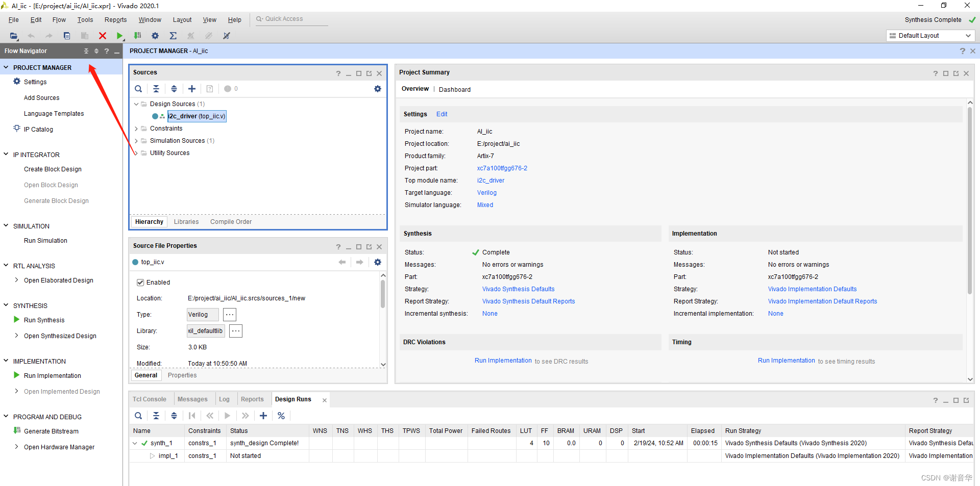Collapse all in Sources panel

coord(156,89)
